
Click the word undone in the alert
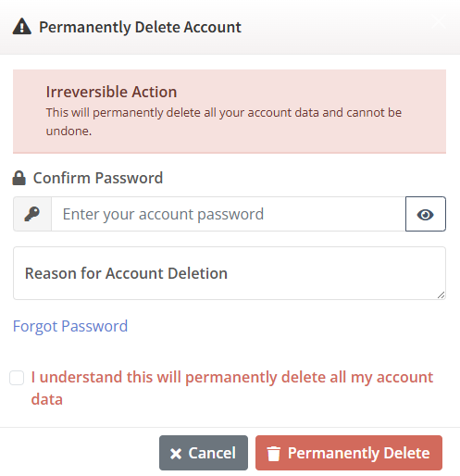(x=68, y=131)
